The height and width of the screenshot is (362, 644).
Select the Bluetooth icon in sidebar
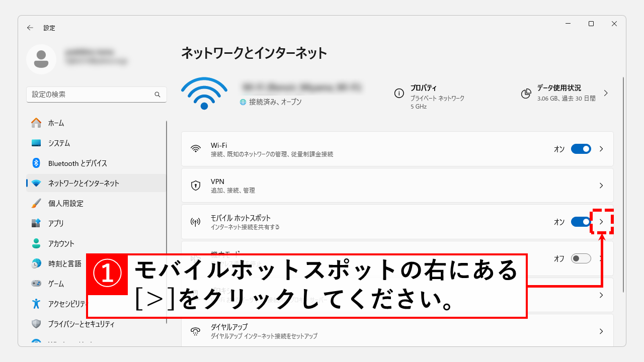click(36, 163)
